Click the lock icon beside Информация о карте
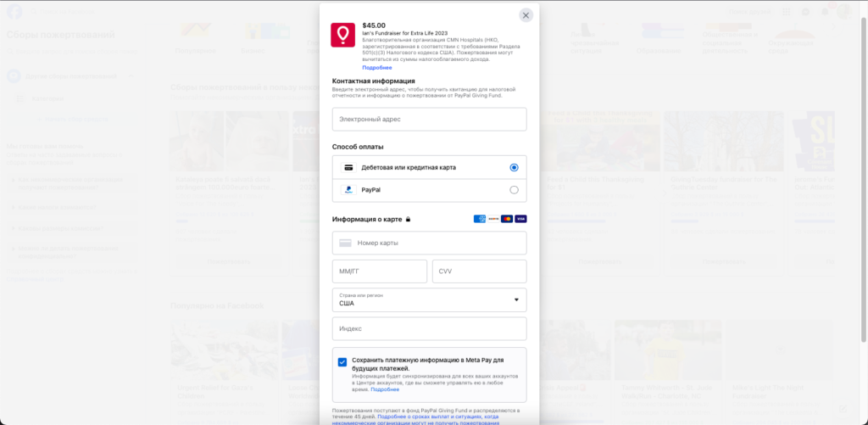Screen dimensions: 868x425 408,219
